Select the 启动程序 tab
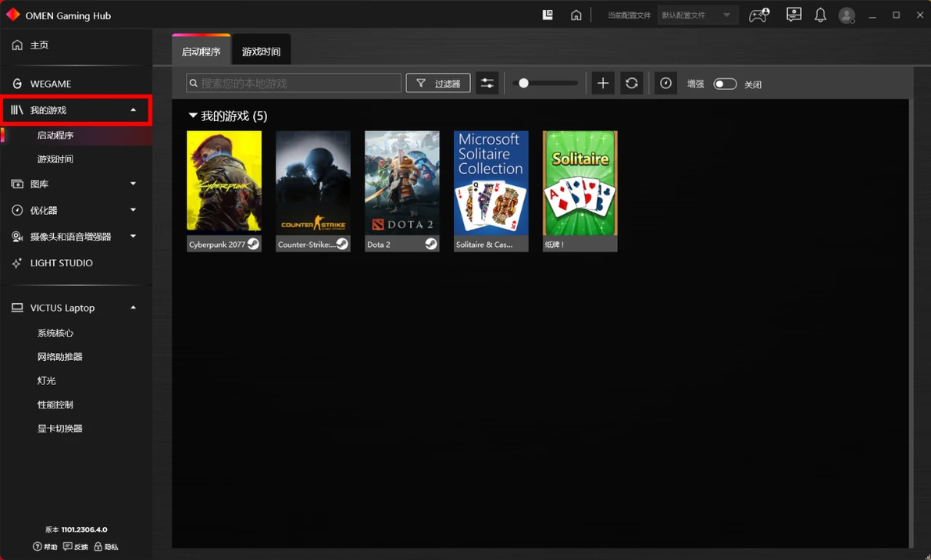This screenshot has width=931, height=560. click(x=202, y=52)
